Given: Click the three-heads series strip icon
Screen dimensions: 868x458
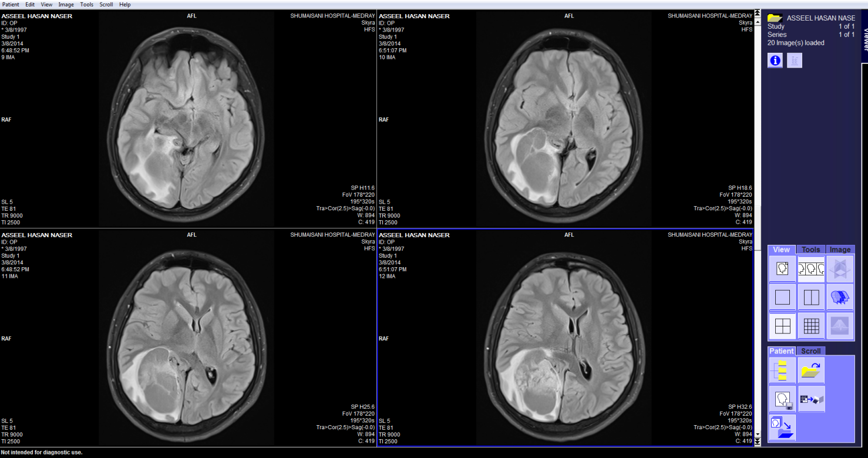Looking at the screenshot, I should point(811,269).
